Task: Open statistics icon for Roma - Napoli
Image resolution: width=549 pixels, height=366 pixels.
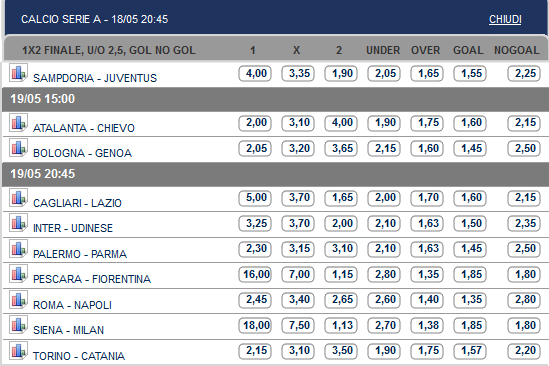Action: tap(18, 300)
